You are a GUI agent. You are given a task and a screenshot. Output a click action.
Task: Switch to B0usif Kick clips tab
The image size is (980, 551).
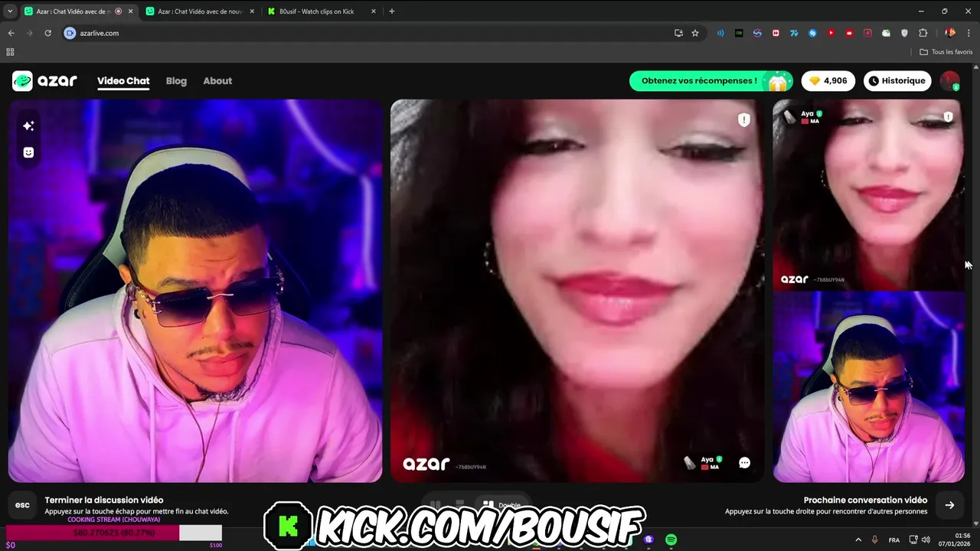pyautogui.click(x=322, y=11)
